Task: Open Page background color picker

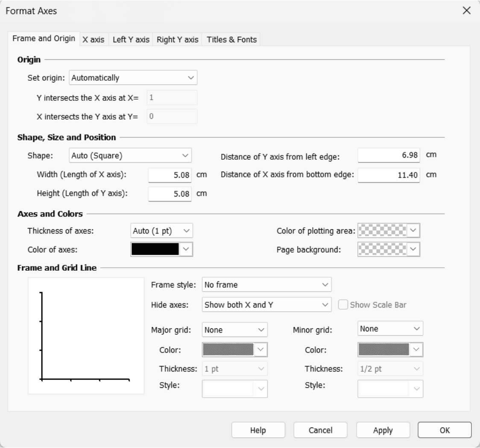Action: [x=389, y=249]
